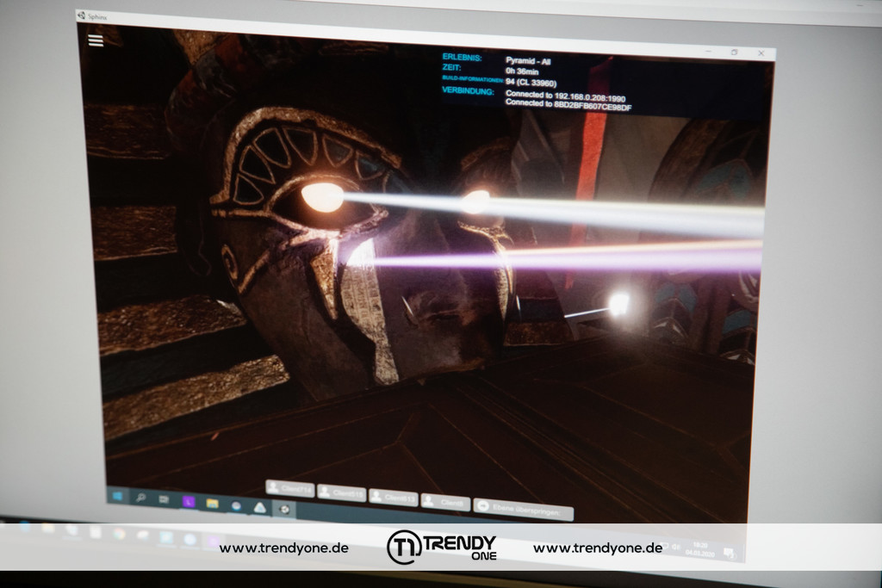882x588 pixels.
Task: Click the build value '94 (CL 33960)'
Action: [x=531, y=83]
